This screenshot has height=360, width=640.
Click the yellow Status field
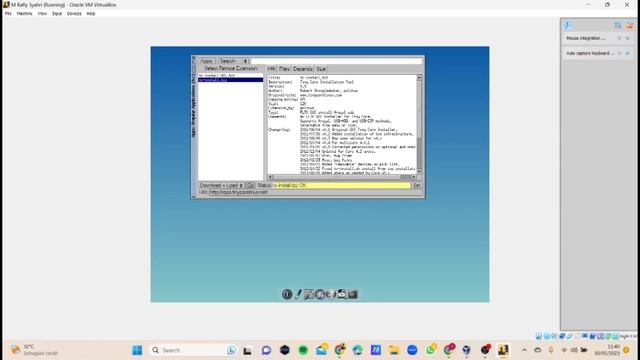pos(341,185)
